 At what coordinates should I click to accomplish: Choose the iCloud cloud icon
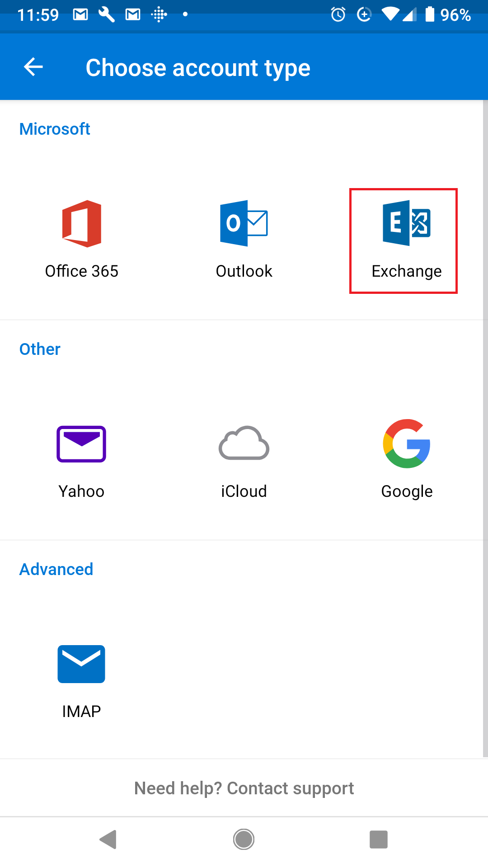coord(244,443)
